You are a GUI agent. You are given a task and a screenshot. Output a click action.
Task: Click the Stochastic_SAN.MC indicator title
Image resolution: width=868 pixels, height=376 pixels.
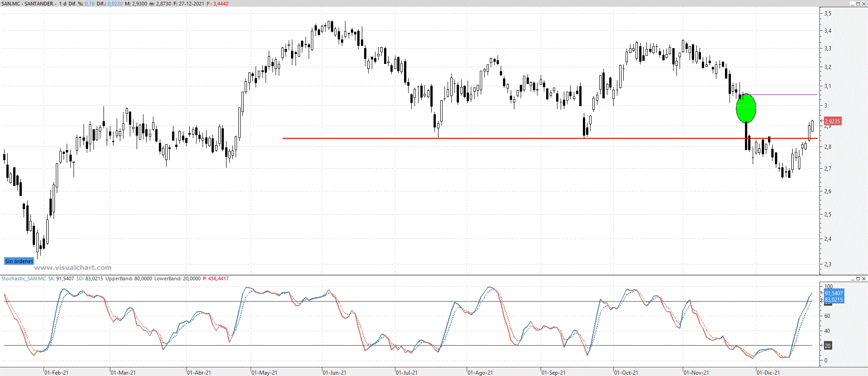click(x=24, y=278)
